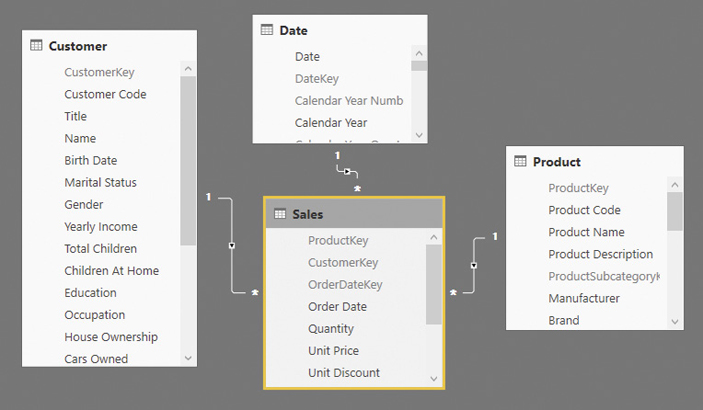Viewport: 703px width, 410px height.
Task: Select the Total Children field
Action: point(100,249)
